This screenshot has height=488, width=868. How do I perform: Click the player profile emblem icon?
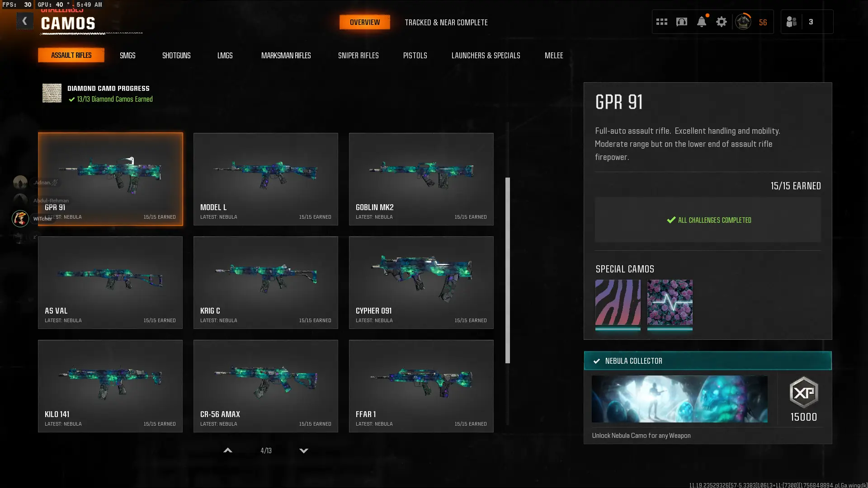743,22
